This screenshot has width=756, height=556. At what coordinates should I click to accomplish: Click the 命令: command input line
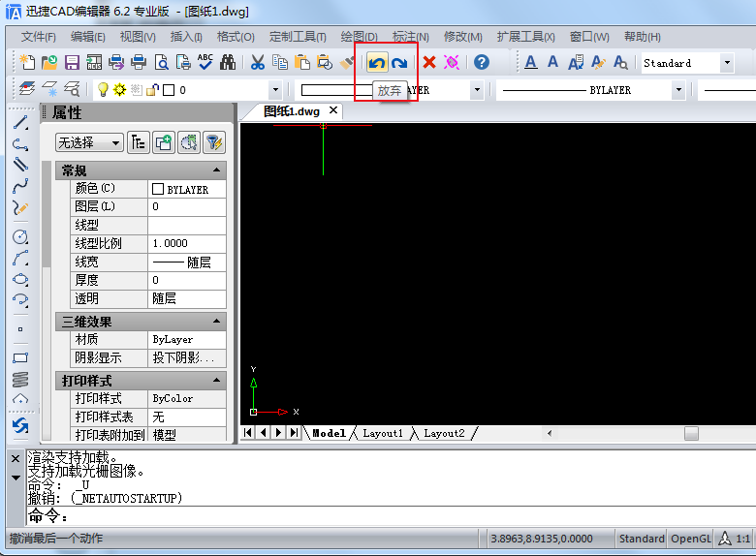pyautogui.click(x=391, y=516)
